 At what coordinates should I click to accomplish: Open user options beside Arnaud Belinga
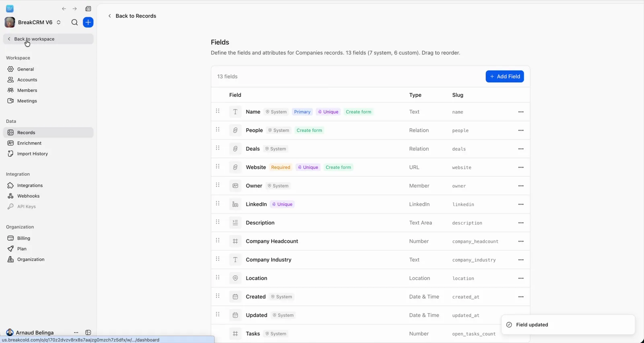(x=76, y=333)
